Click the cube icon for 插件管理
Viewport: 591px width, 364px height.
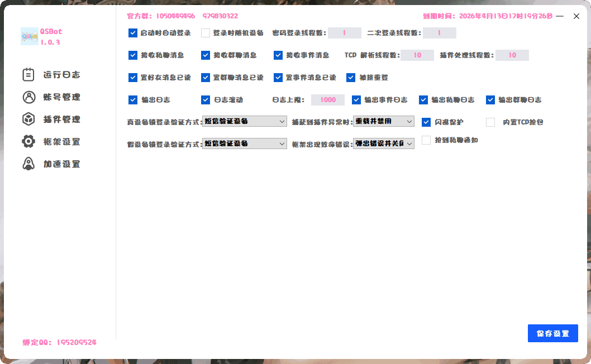coord(28,119)
